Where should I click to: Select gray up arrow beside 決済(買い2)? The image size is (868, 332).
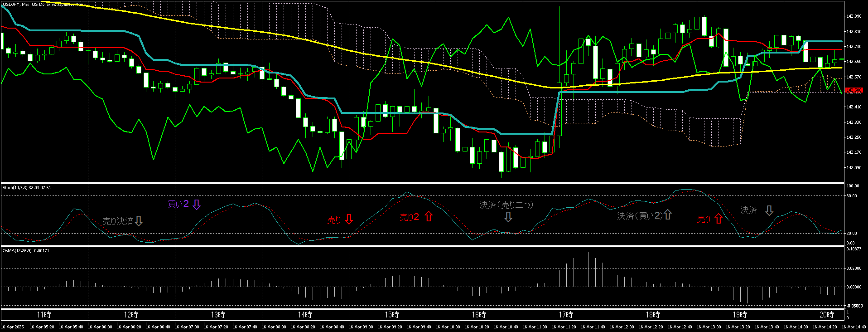click(668, 215)
